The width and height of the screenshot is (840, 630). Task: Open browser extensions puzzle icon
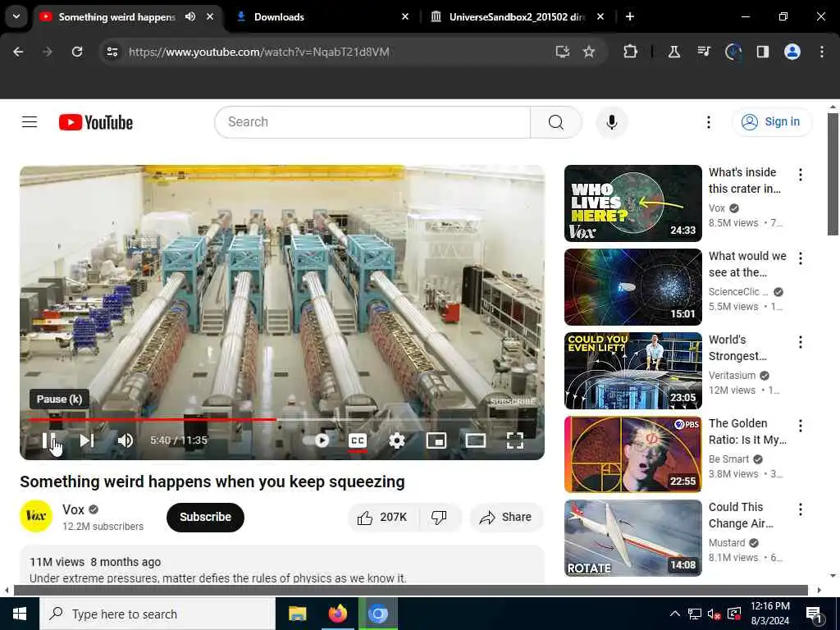631,52
